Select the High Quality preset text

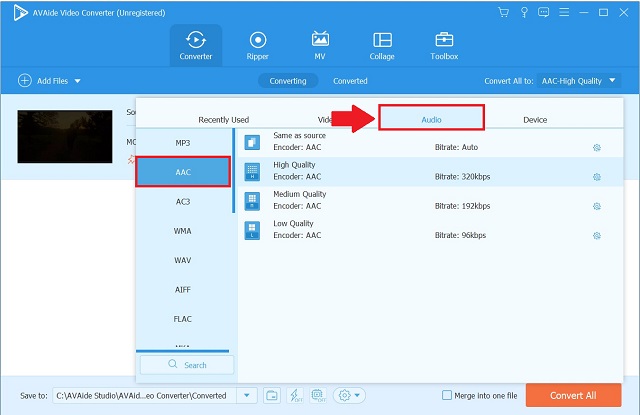pyautogui.click(x=294, y=165)
